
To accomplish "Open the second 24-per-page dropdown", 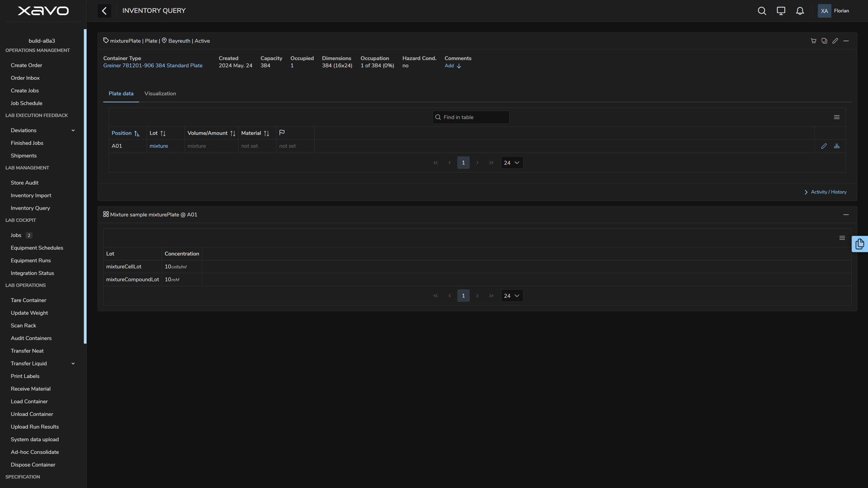I will point(512,295).
